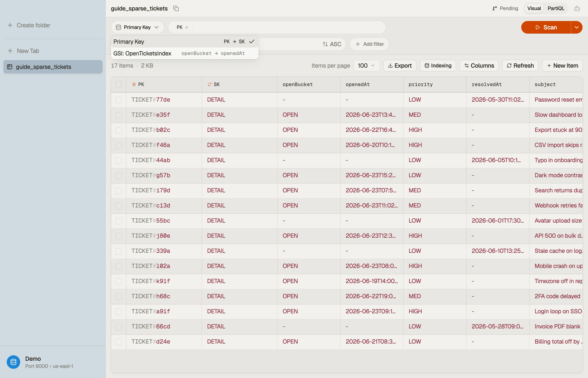The height and width of the screenshot is (378, 588).
Task: Select the GSI: OpenTicketsIndex option
Action: click(x=185, y=53)
